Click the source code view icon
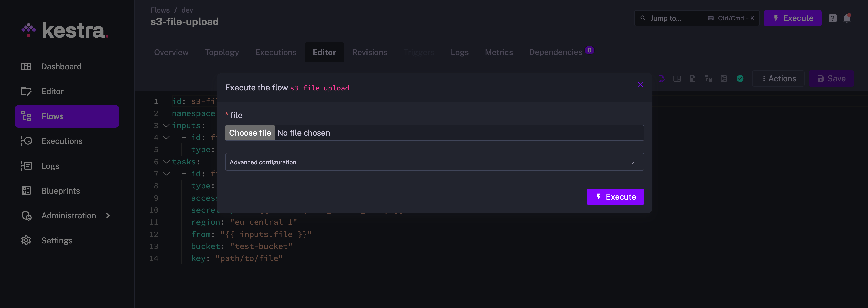Screen dimensions: 868x308 coord(661,79)
